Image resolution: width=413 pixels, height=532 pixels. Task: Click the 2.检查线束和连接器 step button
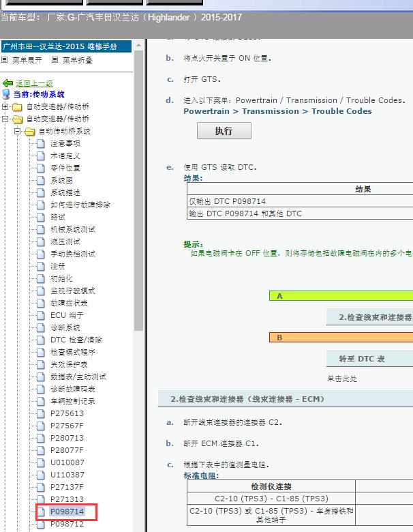[369, 317]
